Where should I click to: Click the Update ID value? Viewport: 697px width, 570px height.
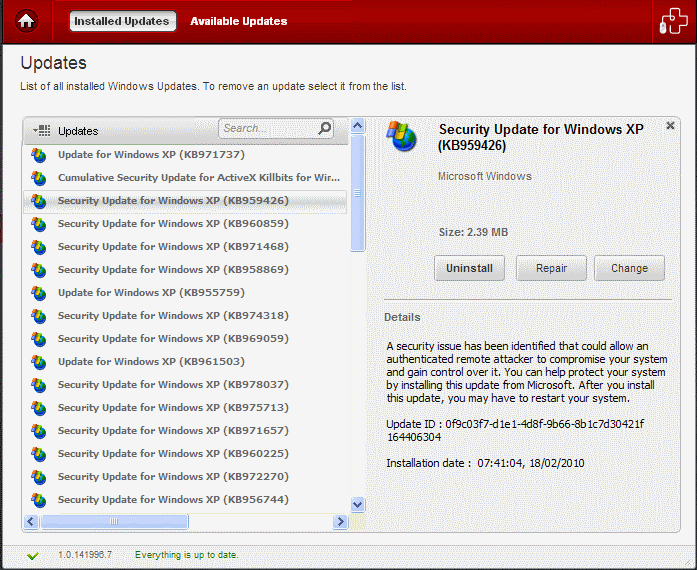point(515,430)
